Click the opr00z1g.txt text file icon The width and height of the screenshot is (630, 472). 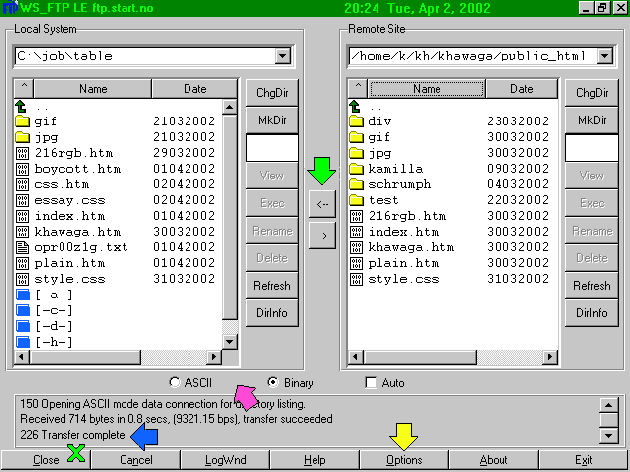pos(22,247)
